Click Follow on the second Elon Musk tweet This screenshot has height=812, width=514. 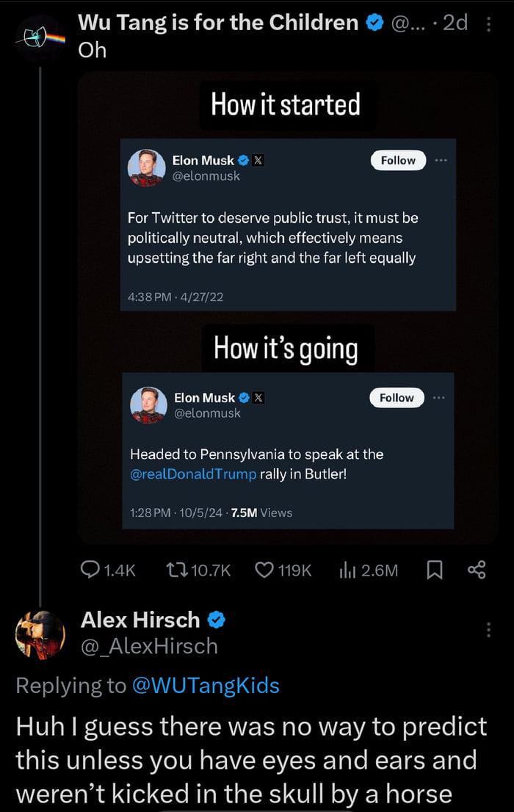pos(397,397)
